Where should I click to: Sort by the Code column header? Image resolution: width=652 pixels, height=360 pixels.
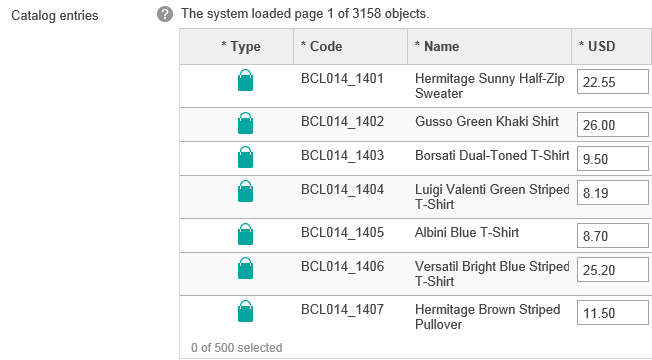coord(351,47)
